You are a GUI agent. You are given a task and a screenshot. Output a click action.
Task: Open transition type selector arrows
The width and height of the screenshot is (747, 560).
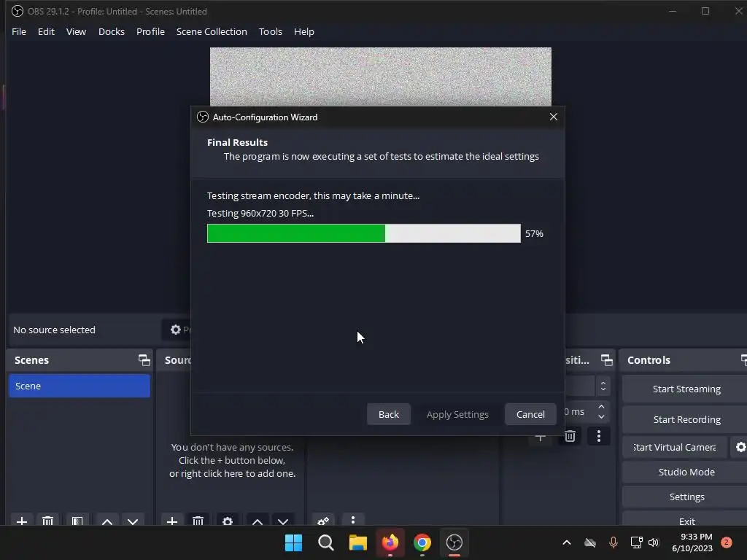click(603, 386)
